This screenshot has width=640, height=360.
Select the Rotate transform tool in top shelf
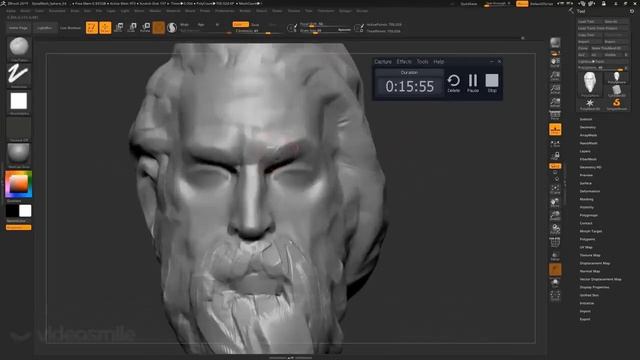click(x=145, y=28)
